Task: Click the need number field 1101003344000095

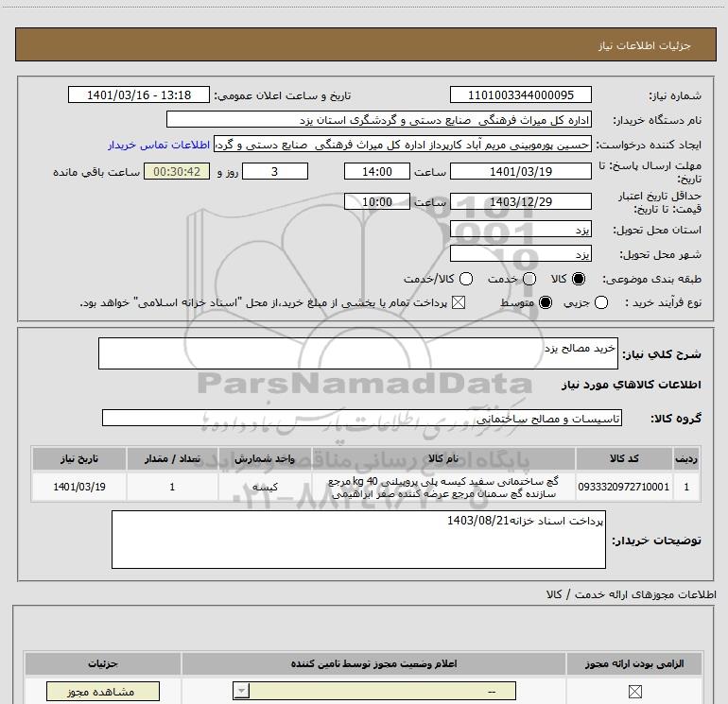Action: (520, 95)
